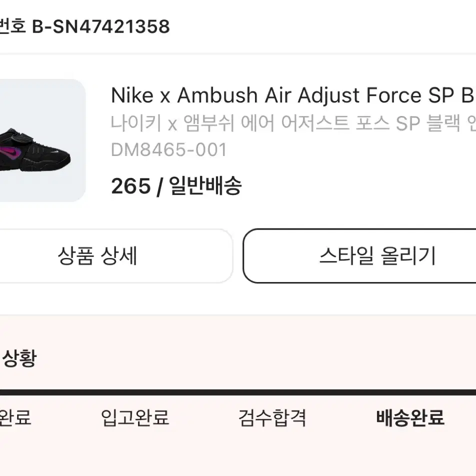Open the black Nike Ambush shoe thumbnail
Image resolution: width=476 pixels, height=476 pixels.
[42, 140]
